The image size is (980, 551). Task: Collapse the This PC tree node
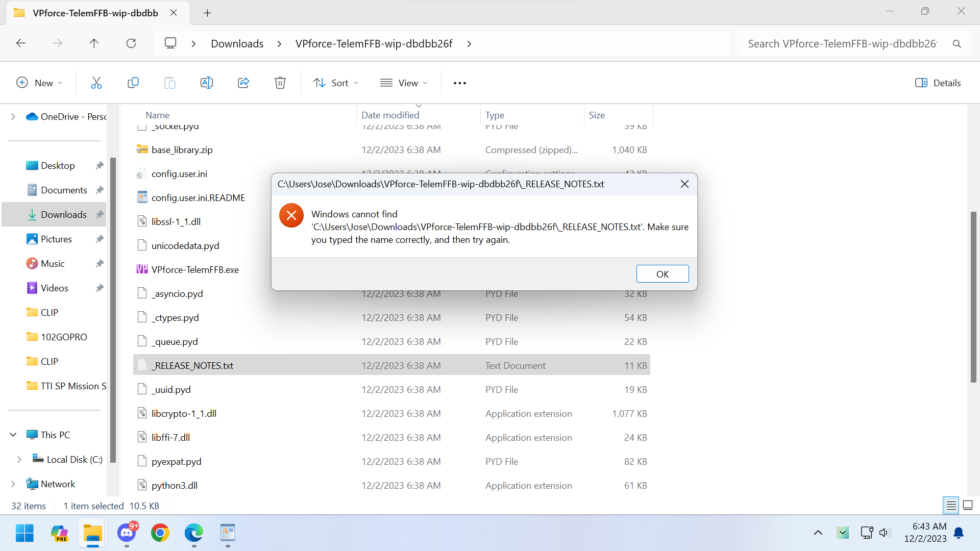(13, 435)
